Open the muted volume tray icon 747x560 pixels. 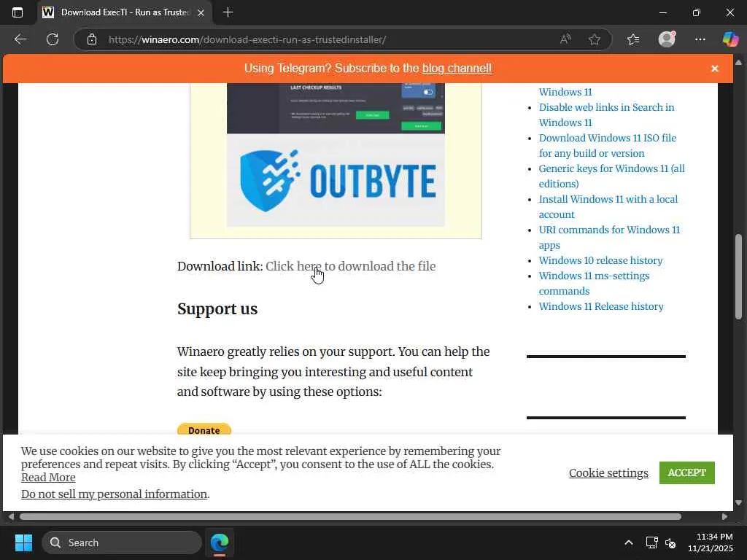[x=671, y=542]
